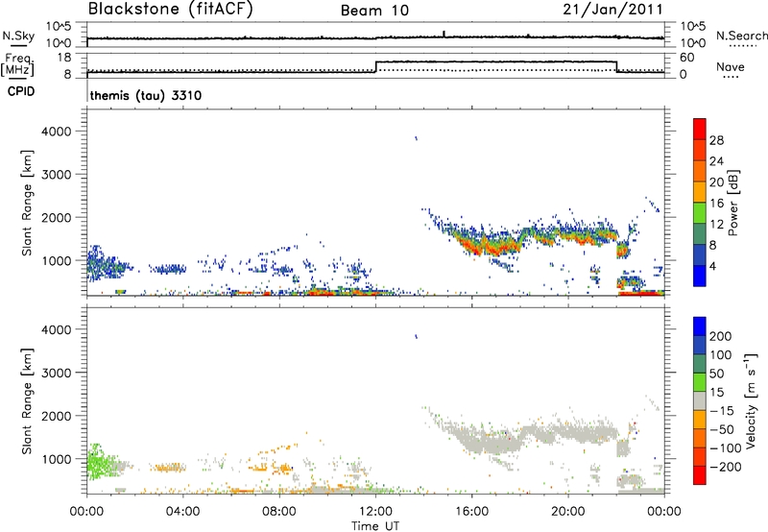Click the gray segment of the velocity colorbar
768x532 pixels.
700,400
